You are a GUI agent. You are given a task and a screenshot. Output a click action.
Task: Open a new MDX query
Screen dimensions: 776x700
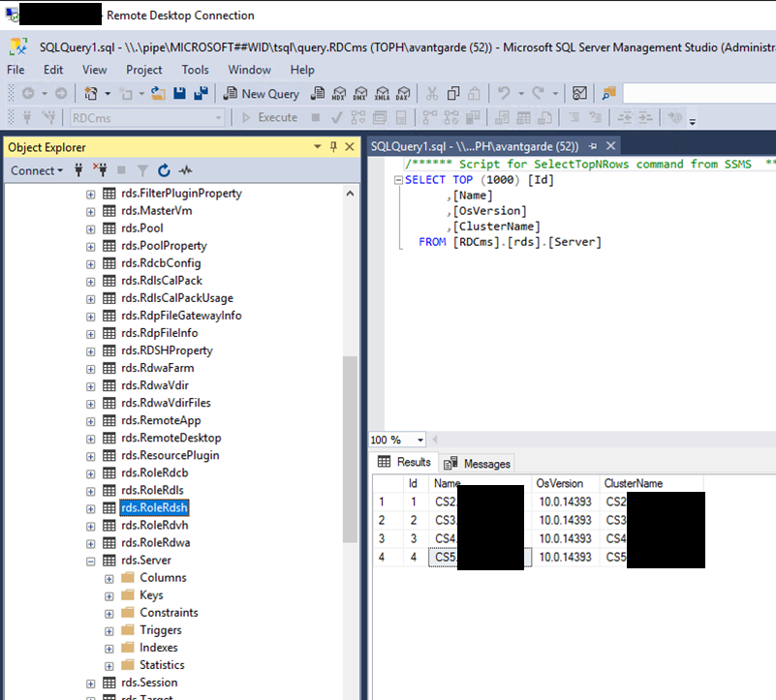coord(339,93)
